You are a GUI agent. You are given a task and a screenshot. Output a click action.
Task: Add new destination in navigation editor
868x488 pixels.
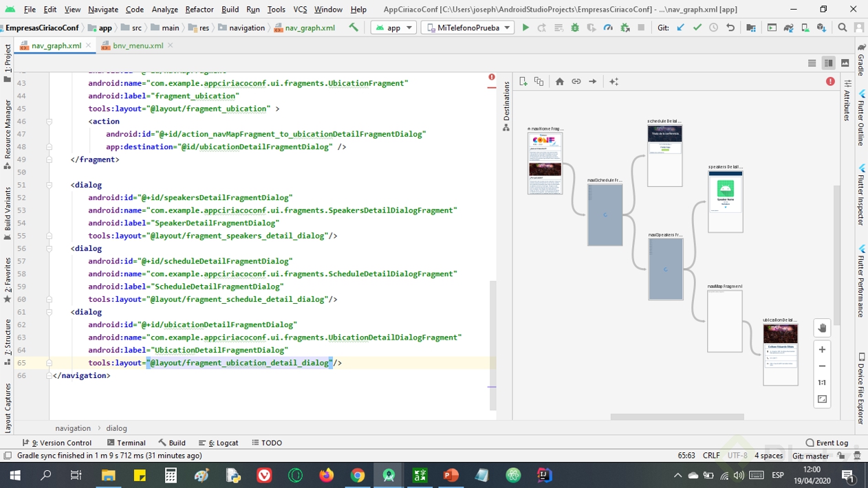click(523, 82)
